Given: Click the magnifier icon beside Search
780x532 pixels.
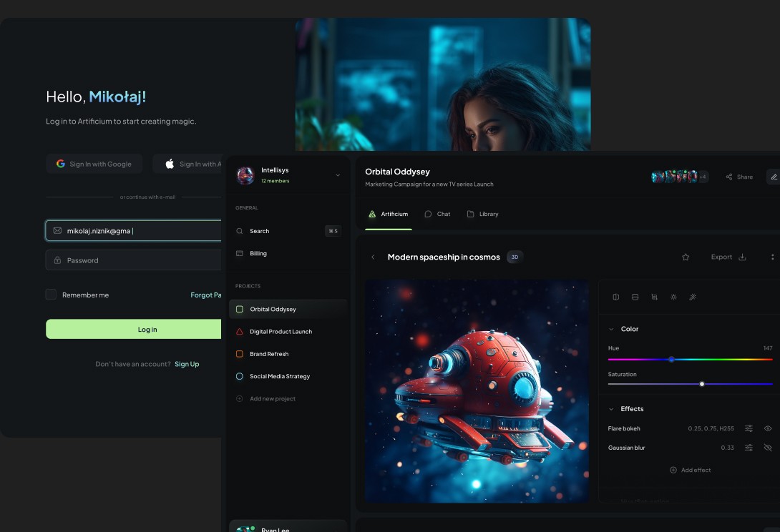Looking at the screenshot, I should pos(239,231).
